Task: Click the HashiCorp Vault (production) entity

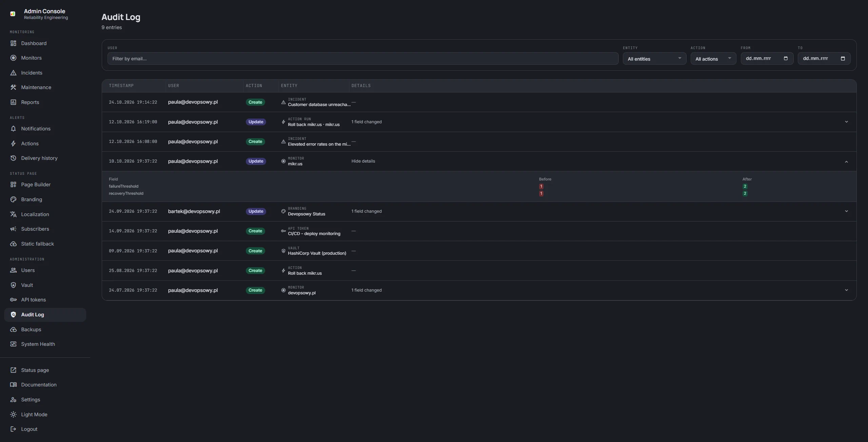Action: click(x=317, y=253)
